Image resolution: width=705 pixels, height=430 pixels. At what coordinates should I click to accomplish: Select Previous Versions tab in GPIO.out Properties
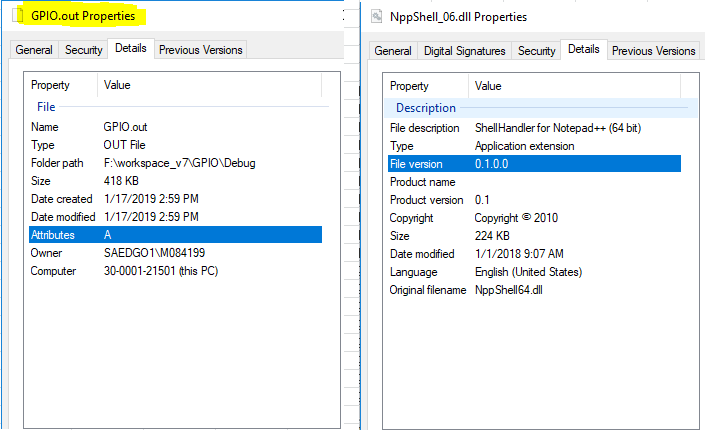(x=200, y=50)
